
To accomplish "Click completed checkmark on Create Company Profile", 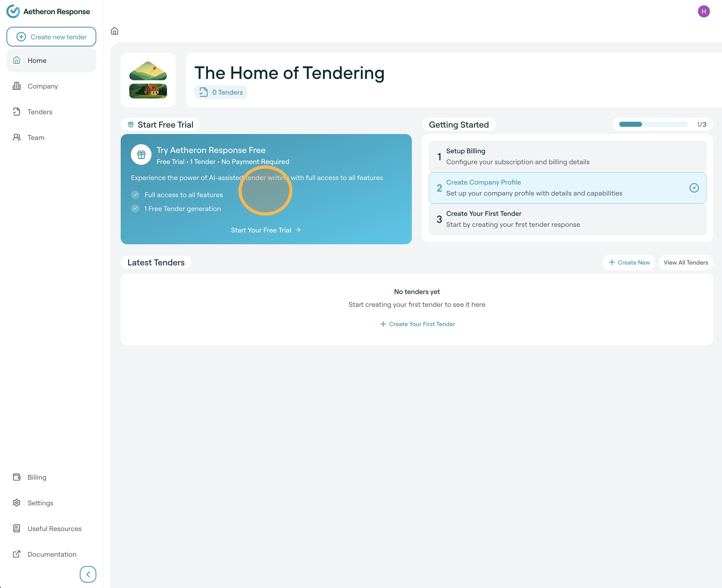I will pyautogui.click(x=694, y=188).
